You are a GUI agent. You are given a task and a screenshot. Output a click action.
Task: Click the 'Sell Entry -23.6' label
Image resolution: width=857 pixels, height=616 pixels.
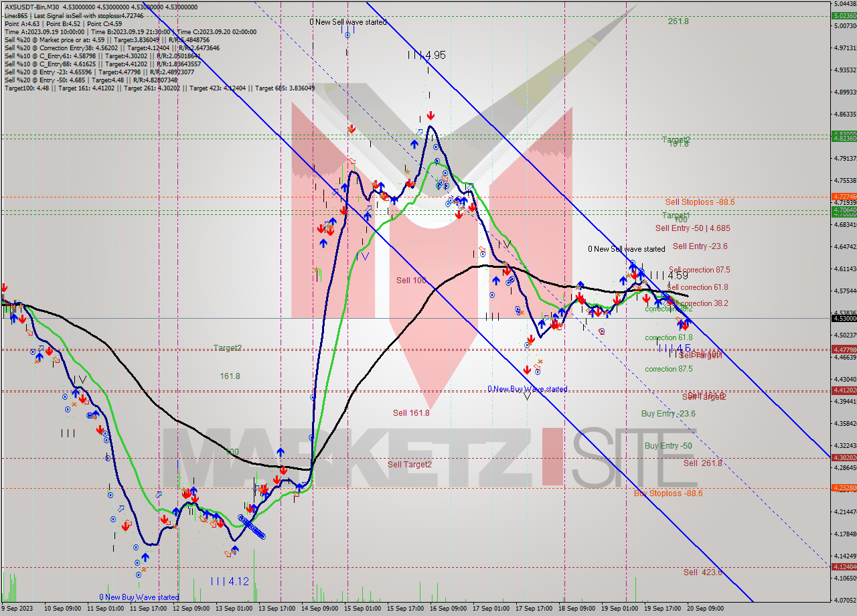click(x=700, y=246)
